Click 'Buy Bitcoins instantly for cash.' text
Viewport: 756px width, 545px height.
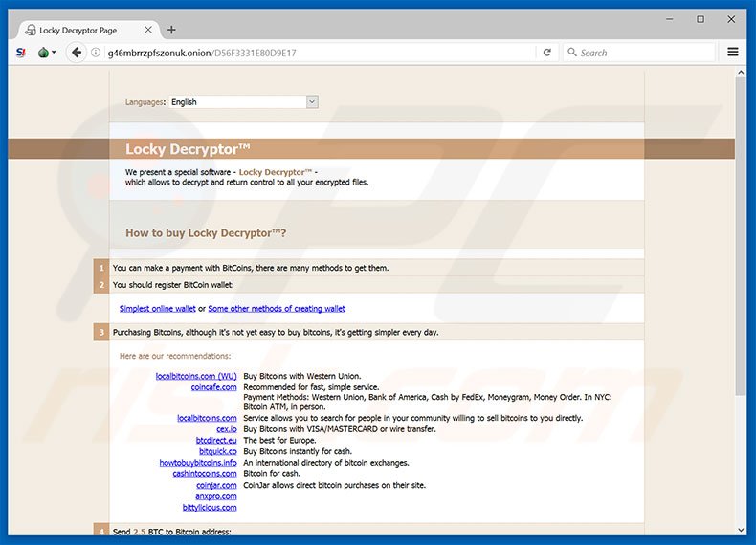298,451
